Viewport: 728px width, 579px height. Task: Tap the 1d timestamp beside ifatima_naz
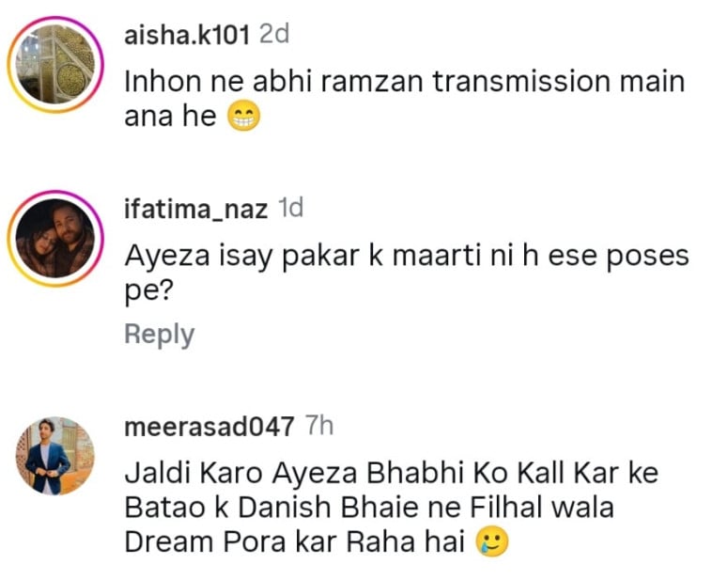click(x=290, y=208)
